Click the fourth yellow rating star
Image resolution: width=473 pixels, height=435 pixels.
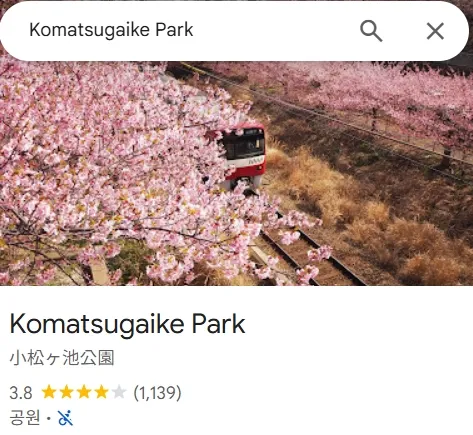[101, 392]
